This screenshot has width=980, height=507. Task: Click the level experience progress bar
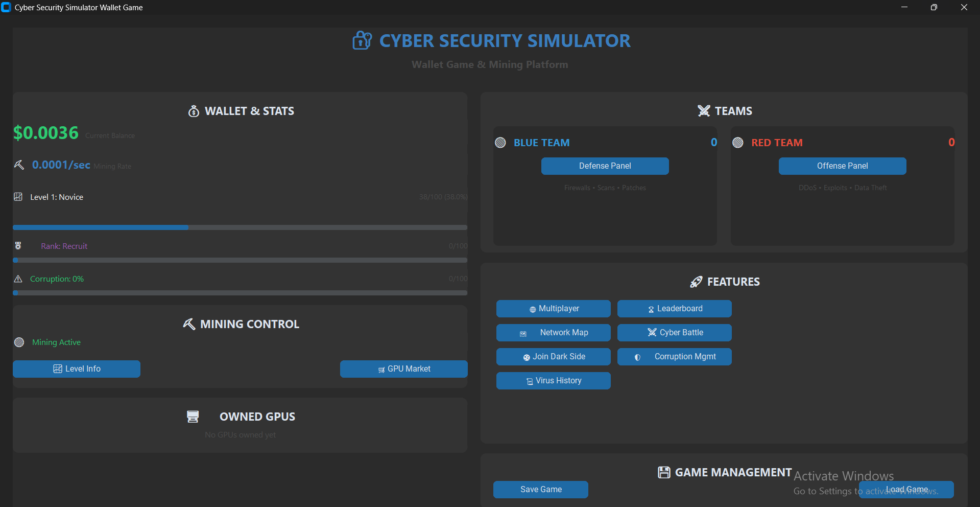[x=240, y=227]
